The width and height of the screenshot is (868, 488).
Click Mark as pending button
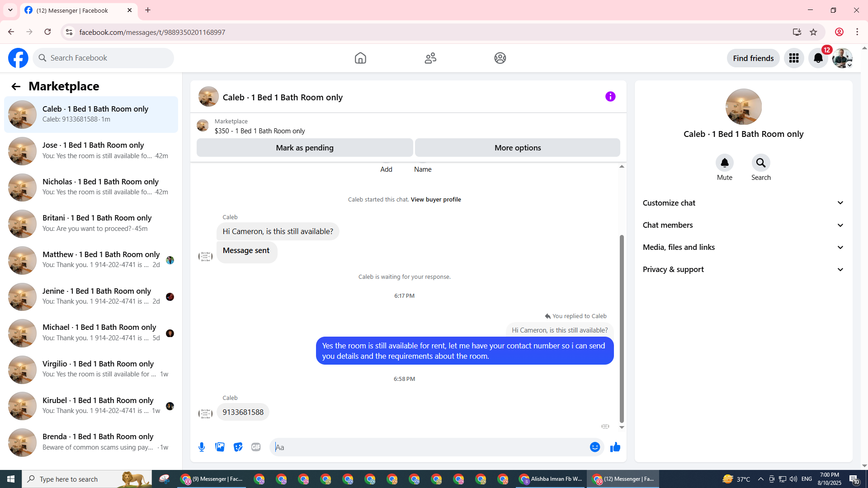pos(305,148)
